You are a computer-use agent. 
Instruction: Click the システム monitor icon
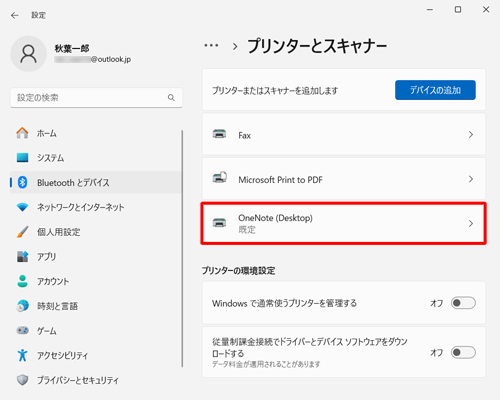click(22, 157)
